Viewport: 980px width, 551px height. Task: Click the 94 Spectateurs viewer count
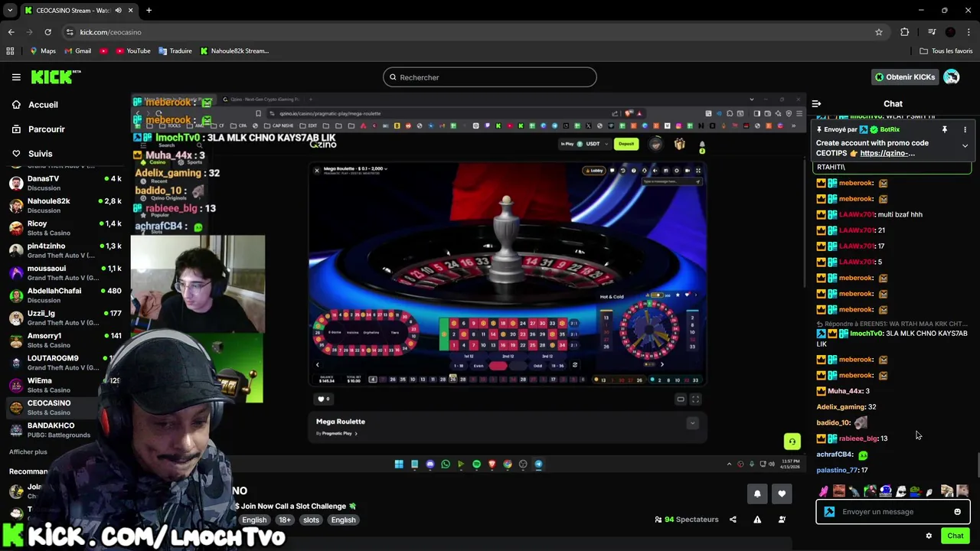click(x=687, y=520)
